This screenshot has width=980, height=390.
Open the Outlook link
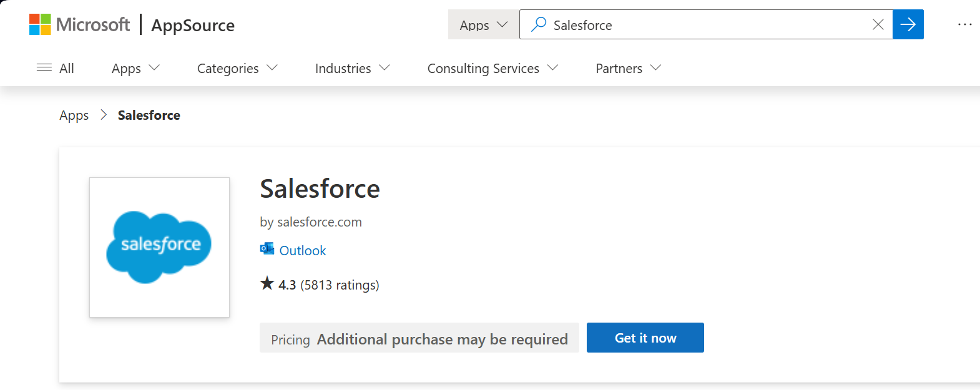pyautogui.click(x=303, y=250)
